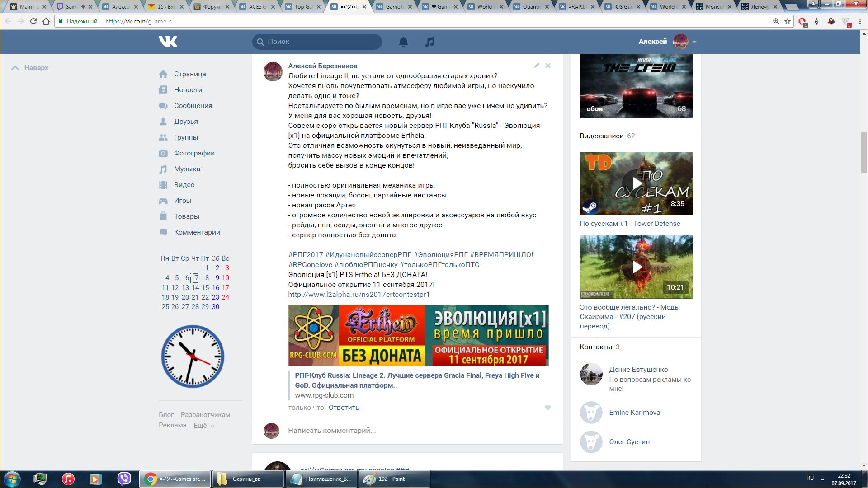Open Фотографии in left sidebar
The width and height of the screenshot is (868, 488).
[194, 153]
